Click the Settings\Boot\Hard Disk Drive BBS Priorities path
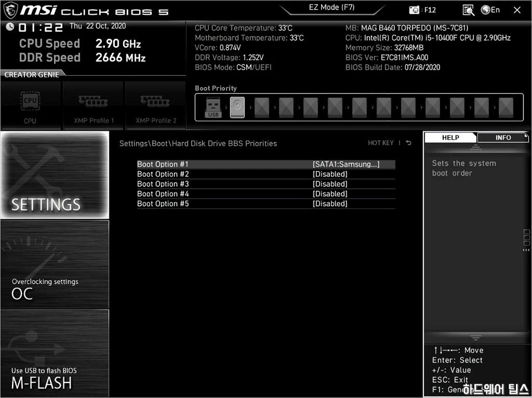Screen dimensions: 532x398 tap(198, 144)
